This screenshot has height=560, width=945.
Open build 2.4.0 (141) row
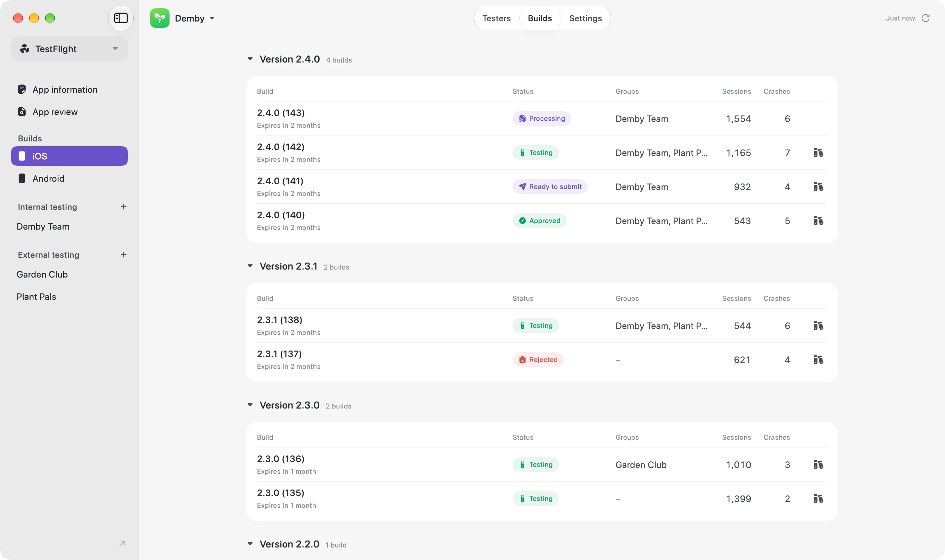tap(542, 187)
